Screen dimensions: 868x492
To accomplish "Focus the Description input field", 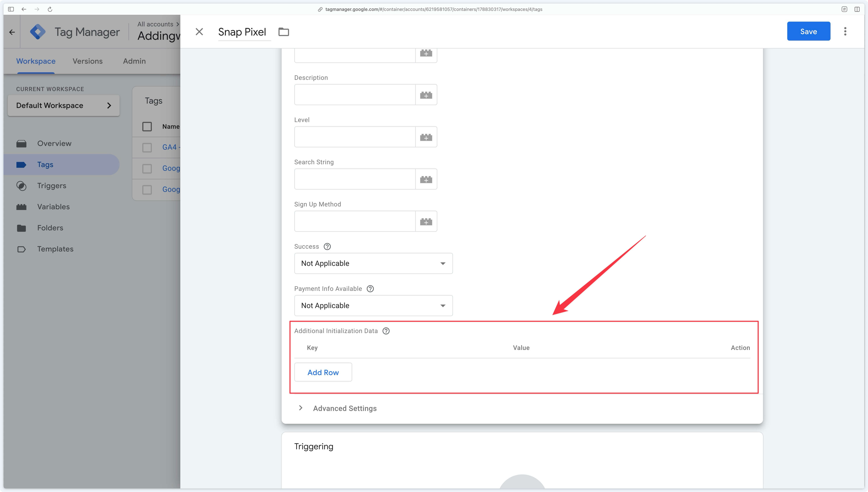I will 354,95.
